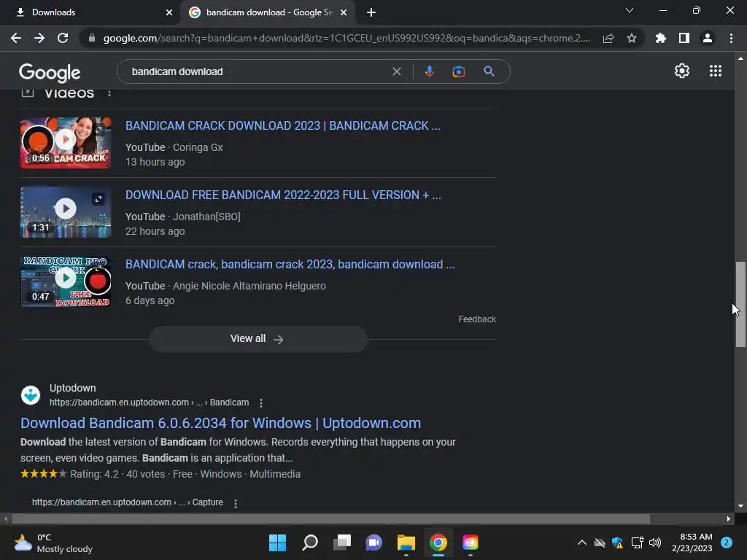
Task: Click the Uptodown site name text
Action: (x=72, y=388)
